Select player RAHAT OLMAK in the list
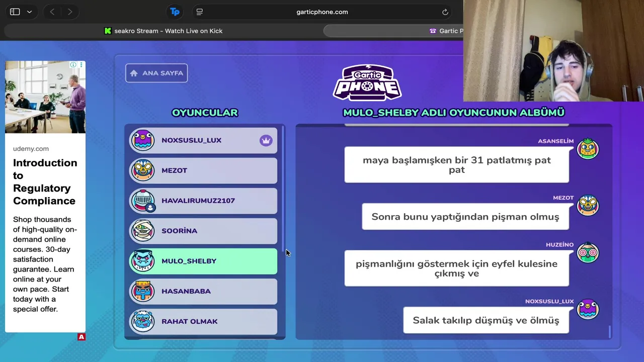Screen dimensions: 644x362 (x=203, y=321)
